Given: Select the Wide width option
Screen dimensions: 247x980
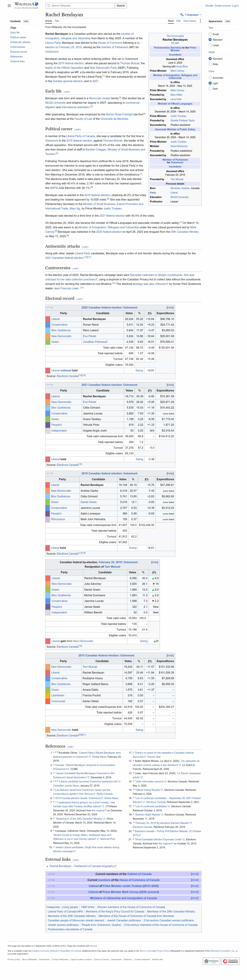Looking at the screenshot, I should point(210,64).
